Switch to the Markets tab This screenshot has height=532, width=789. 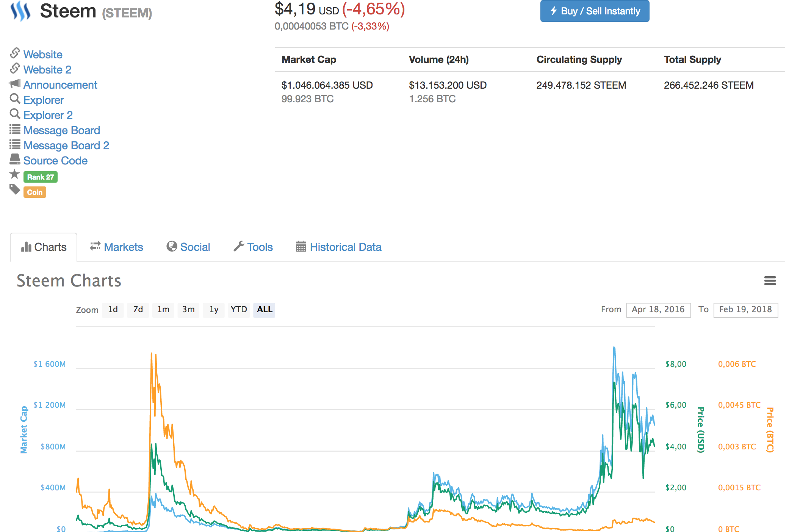[x=116, y=247]
